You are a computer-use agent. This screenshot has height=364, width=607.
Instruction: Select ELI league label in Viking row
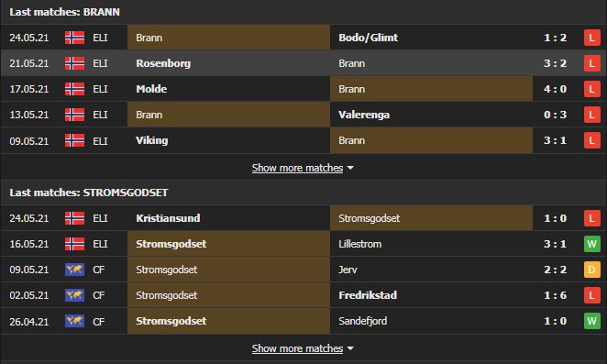pyautogui.click(x=100, y=141)
